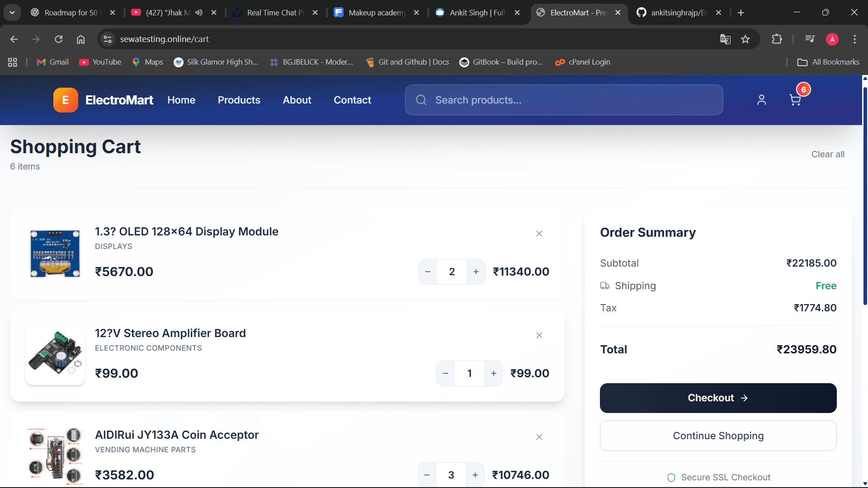Click the OLED Display Module thumbnail
Viewport: 868px width, 488px height.
coord(55,253)
